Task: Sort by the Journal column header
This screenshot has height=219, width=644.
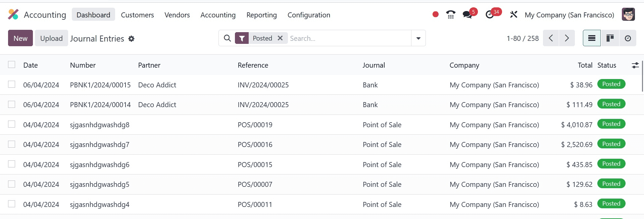Action: pos(374,65)
